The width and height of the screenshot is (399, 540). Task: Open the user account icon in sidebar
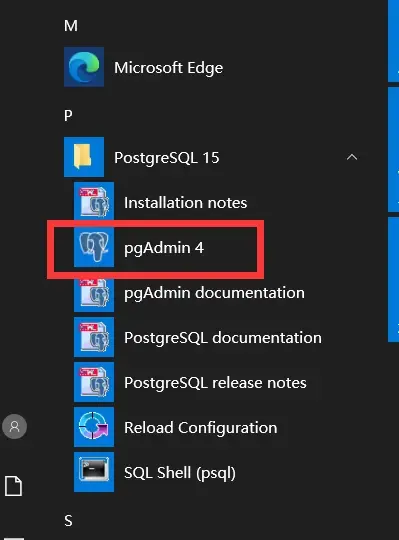pyautogui.click(x=14, y=426)
